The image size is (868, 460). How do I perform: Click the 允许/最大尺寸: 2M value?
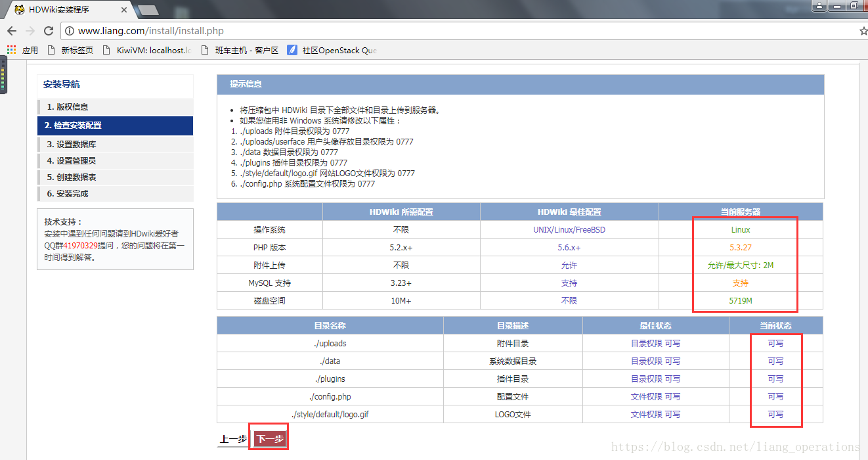pyautogui.click(x=741, y=265)
